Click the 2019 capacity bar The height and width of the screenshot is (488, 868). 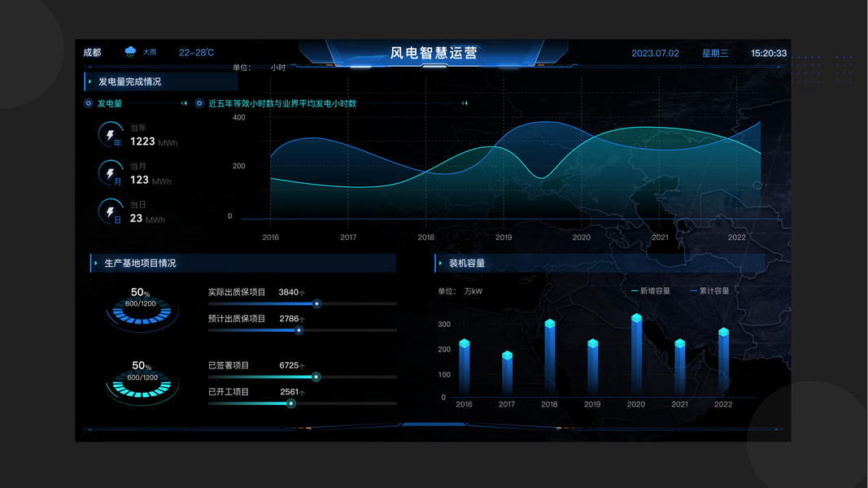pyautogui.click(x=593, y=368)
